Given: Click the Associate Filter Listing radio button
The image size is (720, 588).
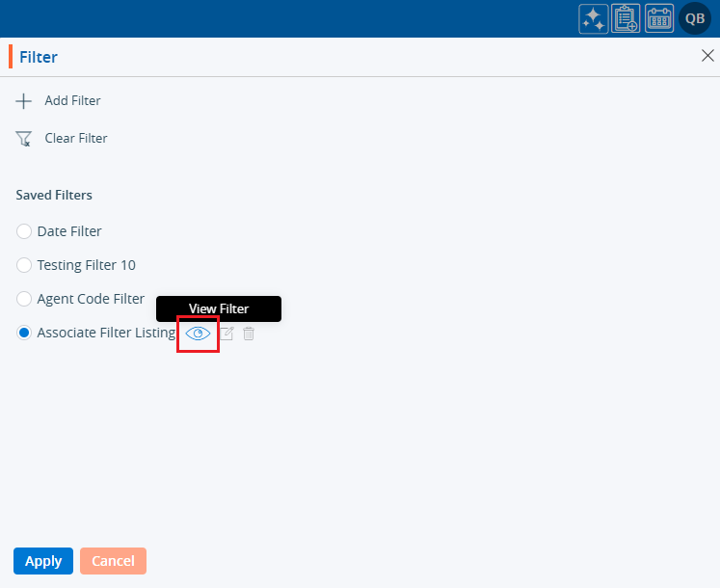Looking at the screenshot, I should pyautogui.click(x=24, y=333).
